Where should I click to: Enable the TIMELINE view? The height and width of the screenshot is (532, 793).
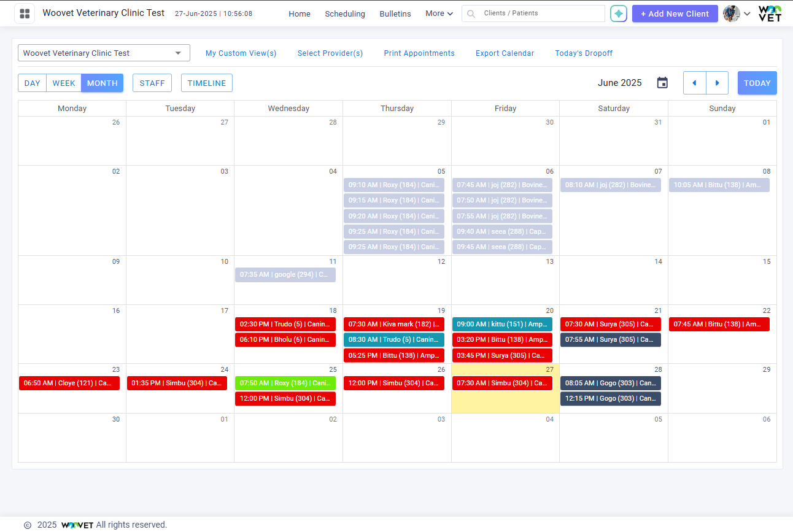pyautogui.click(x=206, y=82)
